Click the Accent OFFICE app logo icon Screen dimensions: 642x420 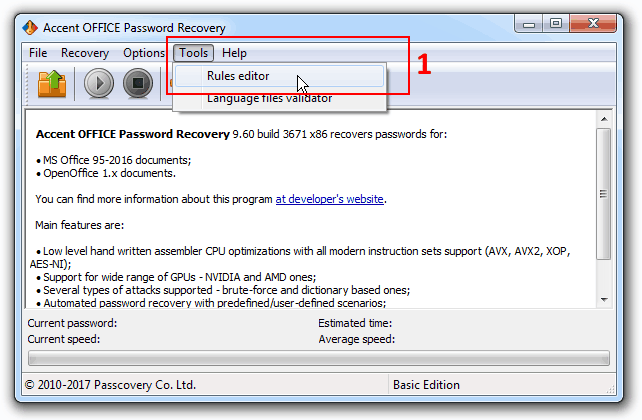[x=30, y=27]
